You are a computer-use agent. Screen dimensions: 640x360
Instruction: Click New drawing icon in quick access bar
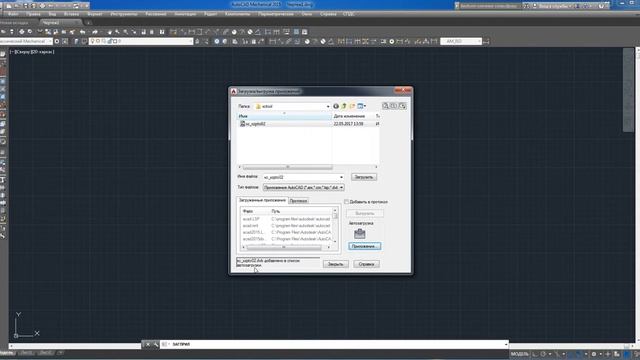(x=9, y=6)
